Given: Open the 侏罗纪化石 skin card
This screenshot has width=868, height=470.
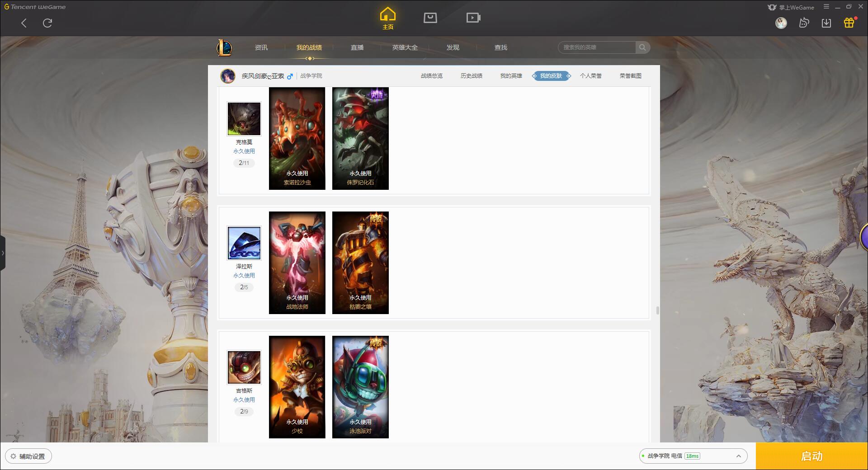Looking at the screenshot, I should tap(360, 139).
